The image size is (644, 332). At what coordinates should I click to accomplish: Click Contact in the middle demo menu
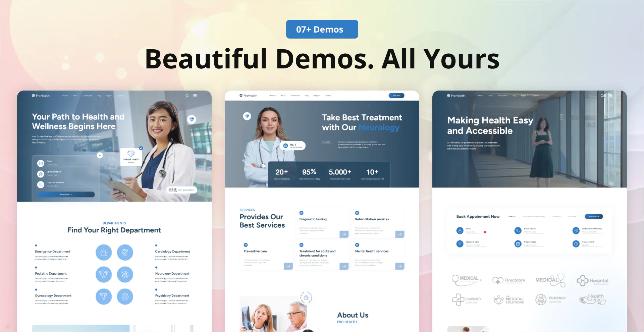click(328, 96)
